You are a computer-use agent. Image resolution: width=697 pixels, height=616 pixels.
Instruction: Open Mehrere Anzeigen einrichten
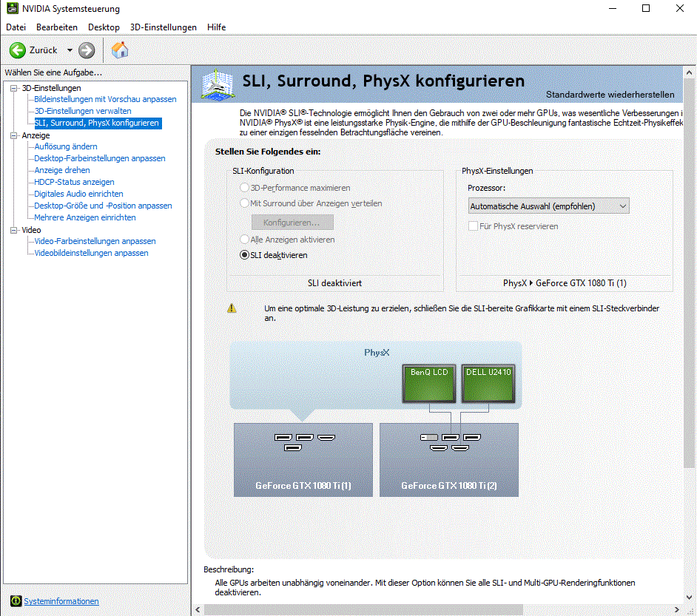pos(85,217)
